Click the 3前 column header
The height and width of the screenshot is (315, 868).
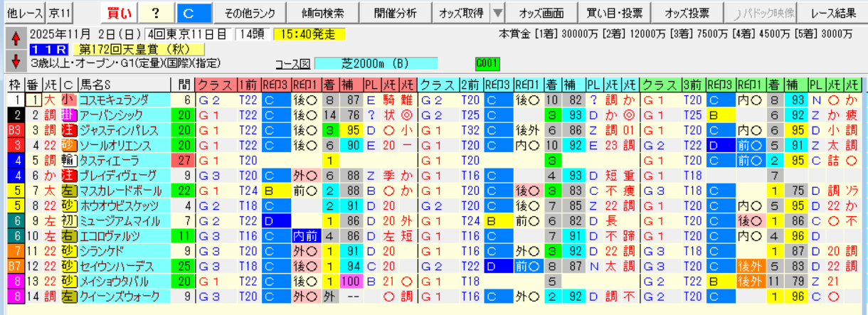click(693, 85)
